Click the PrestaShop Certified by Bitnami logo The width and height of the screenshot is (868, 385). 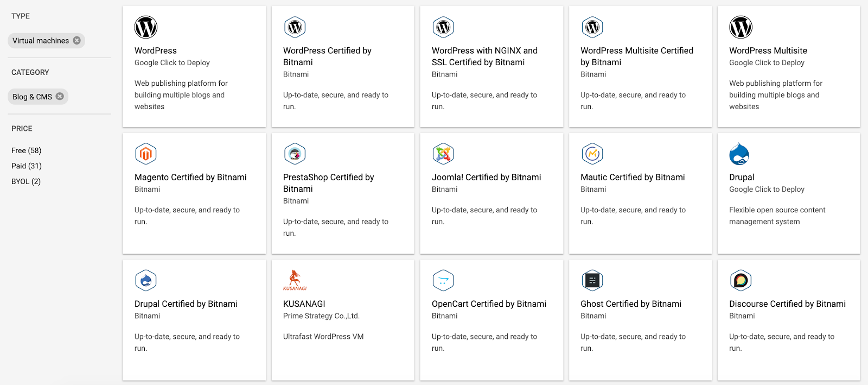pyautogui.click(x=295, y=154)
